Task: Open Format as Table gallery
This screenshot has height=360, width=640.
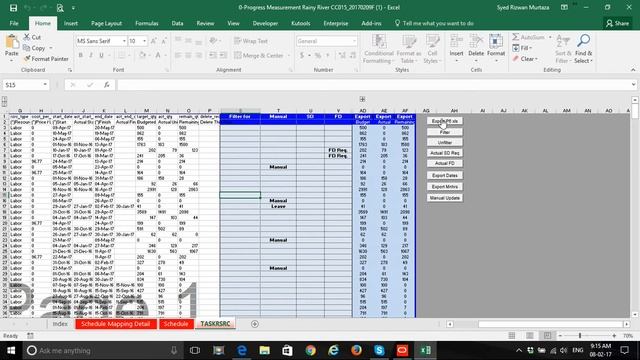Action: pyautogui.click(x=409, y=49)
